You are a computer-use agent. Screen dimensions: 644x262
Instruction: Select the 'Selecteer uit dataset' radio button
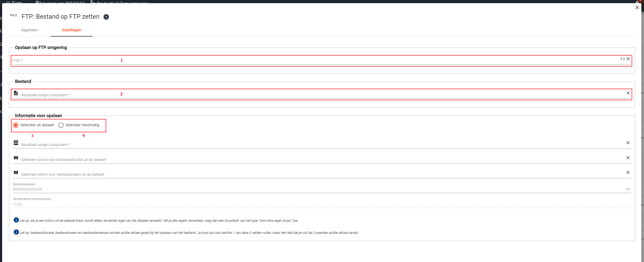point(16,125)
